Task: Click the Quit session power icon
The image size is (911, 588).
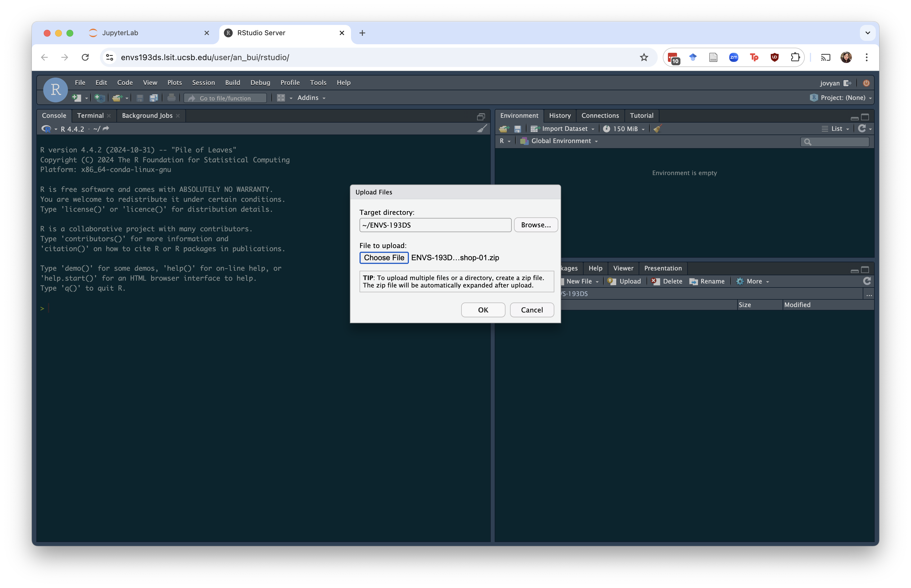Action: (x=866, y=83)
